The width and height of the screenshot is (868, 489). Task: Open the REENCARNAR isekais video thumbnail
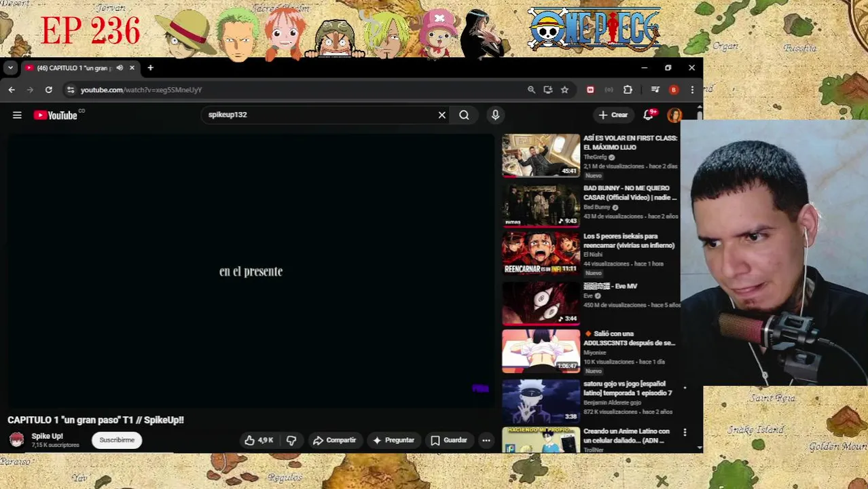tap(541, 253)
